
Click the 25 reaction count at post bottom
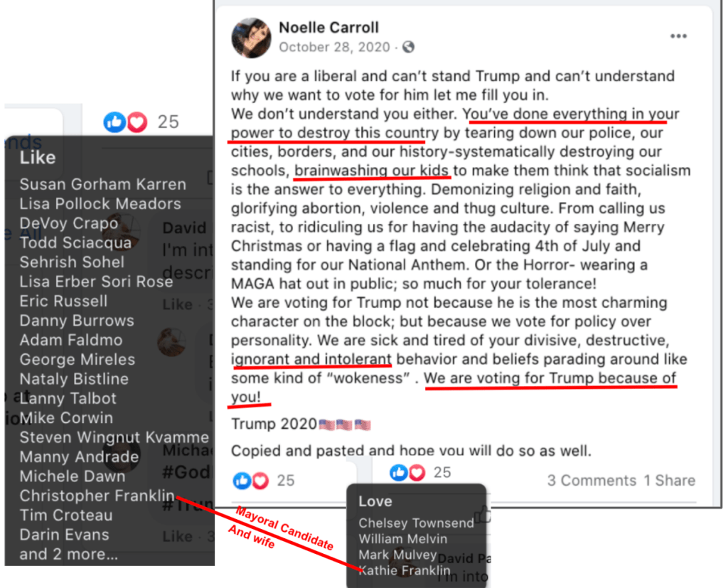point(286,481)
